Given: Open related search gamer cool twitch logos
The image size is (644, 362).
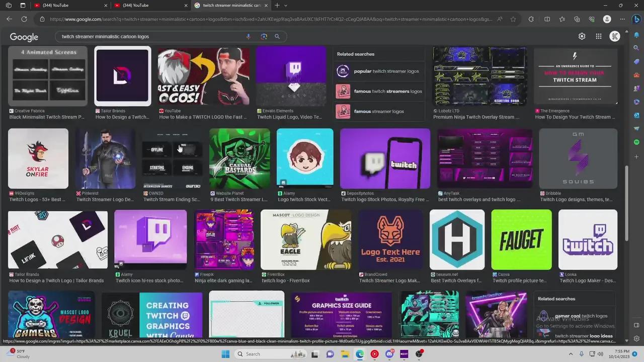Looking at the screenshot, I should point(574,316).
